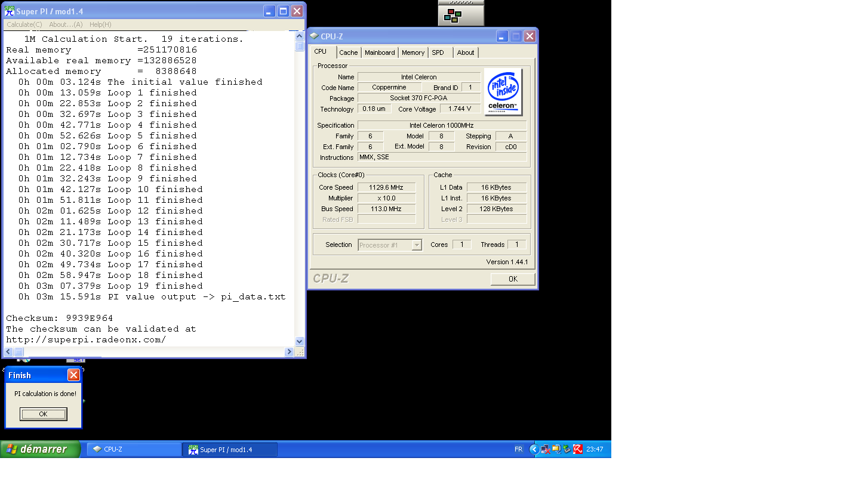Click the L1 Data value 16 KBytes
This screenshot has width=868, height=501.
(497, 187)
